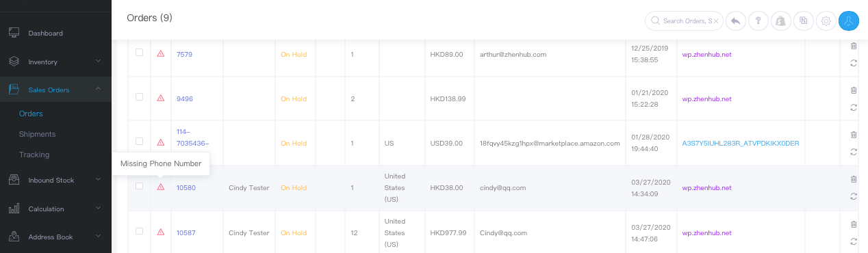The width and height of the screenshot is (868, 253).
Task: Check the checkbox for order 7579
Action: (140, 53)
